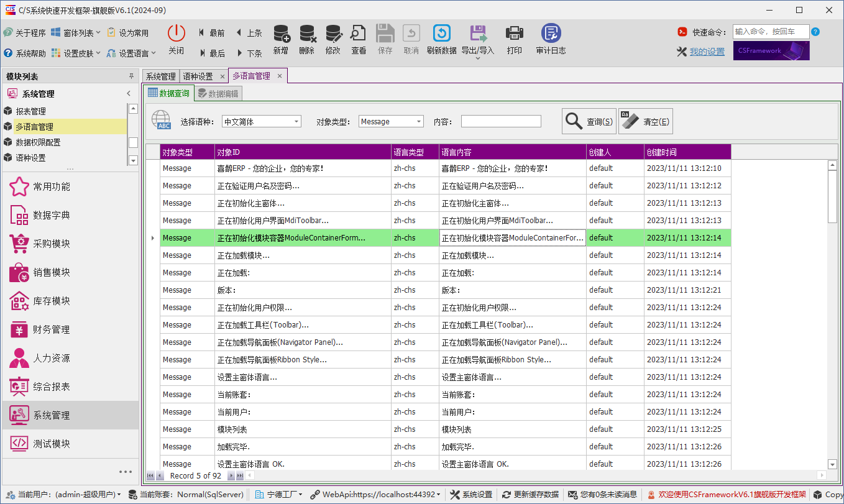Expand the 设置语言 language dropdown

[132, 53]
